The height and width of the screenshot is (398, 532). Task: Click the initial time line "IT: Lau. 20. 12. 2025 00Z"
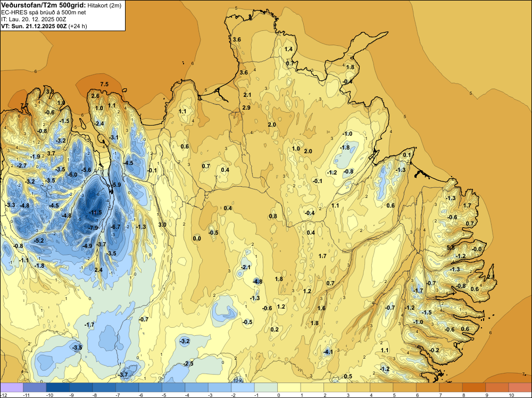click(x=34, y=19)
